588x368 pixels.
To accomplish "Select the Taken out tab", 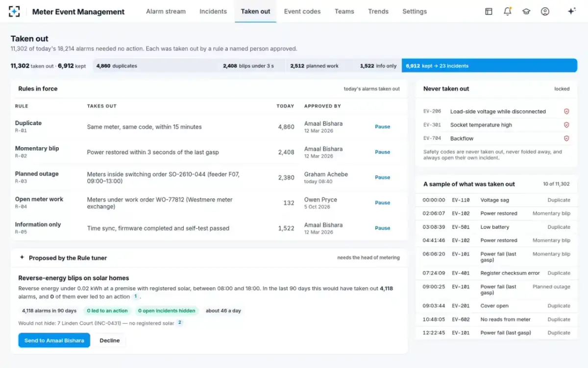I will pyautogui.click(x=255, y=11).
